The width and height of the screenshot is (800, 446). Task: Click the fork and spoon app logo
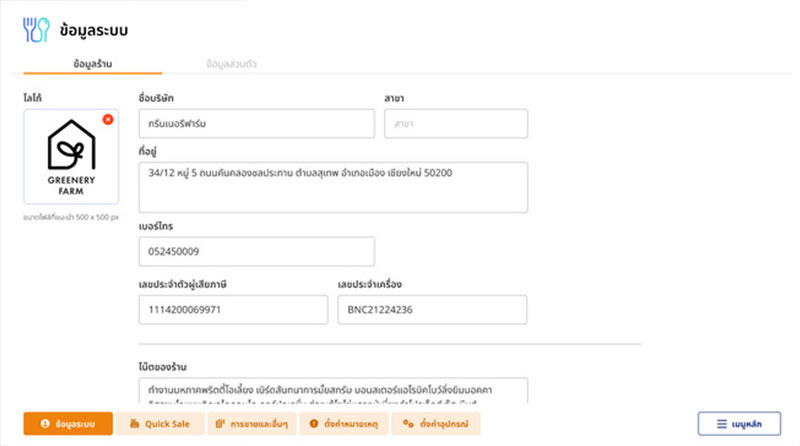pos(36,29)
